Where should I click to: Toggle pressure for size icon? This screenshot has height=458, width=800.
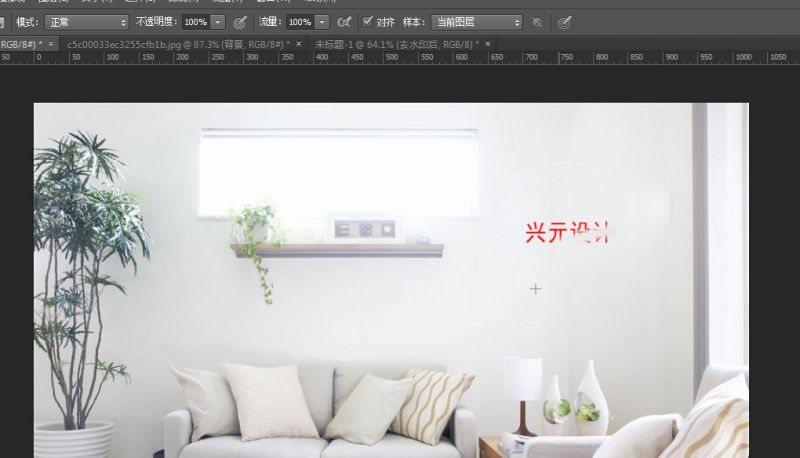pos(564,22)
